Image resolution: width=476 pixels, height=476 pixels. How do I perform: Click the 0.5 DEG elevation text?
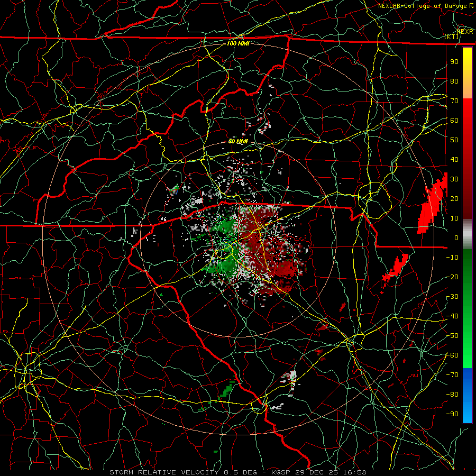pos(240,472)
